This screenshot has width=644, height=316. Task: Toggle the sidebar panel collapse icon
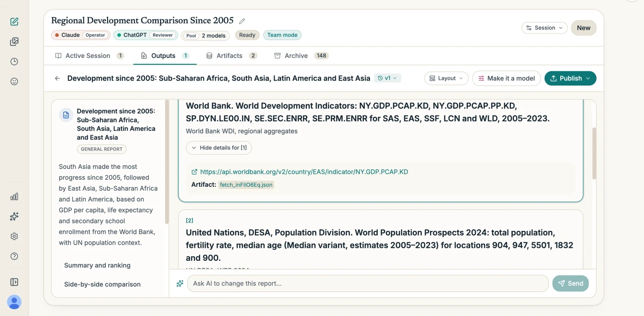[x=14, y=282]
